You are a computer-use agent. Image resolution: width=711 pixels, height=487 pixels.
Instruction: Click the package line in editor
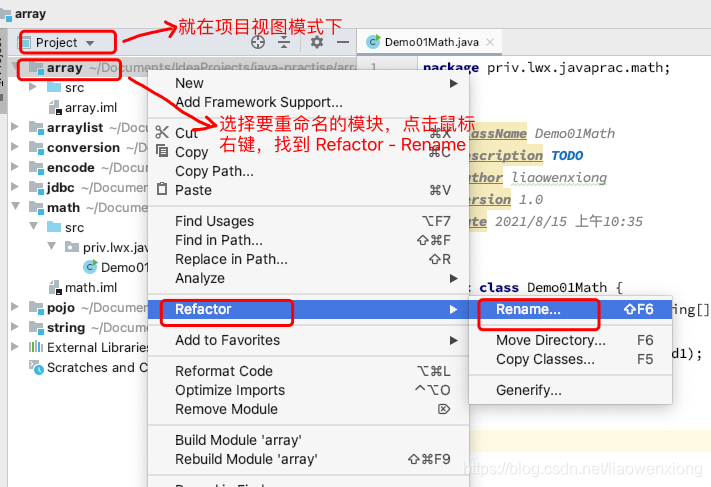pos(546,68)
